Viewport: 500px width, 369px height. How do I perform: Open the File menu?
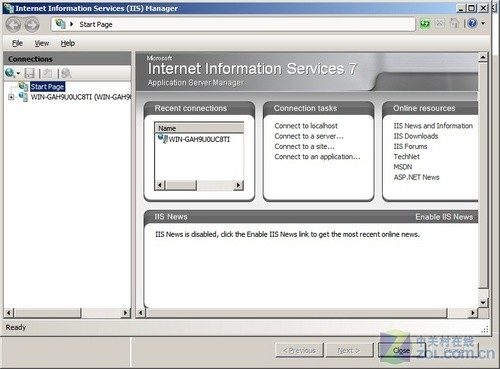17,43
